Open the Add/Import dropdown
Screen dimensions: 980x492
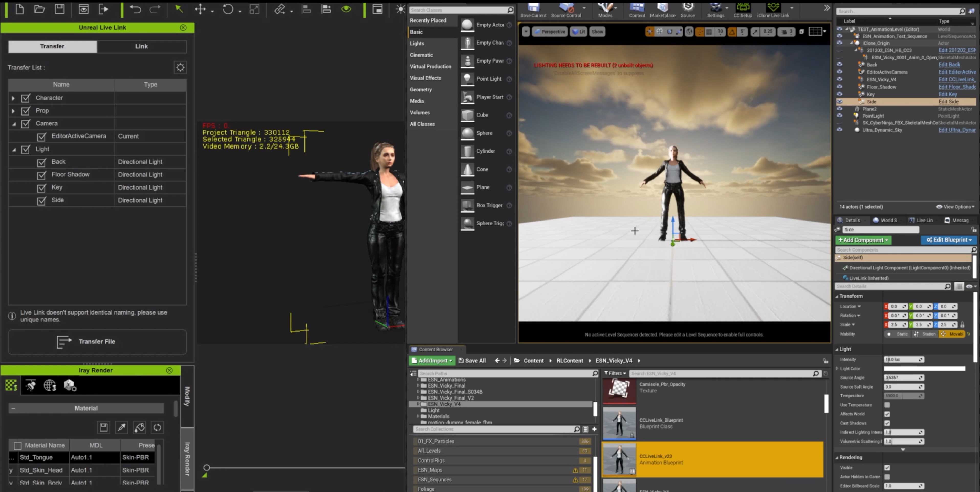(x=432, y=360)
